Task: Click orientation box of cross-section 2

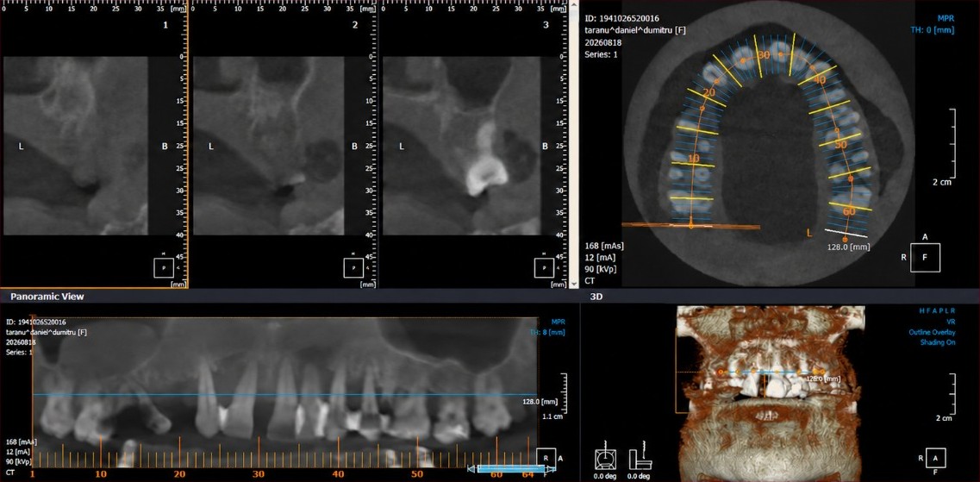Action: point(353,268)
